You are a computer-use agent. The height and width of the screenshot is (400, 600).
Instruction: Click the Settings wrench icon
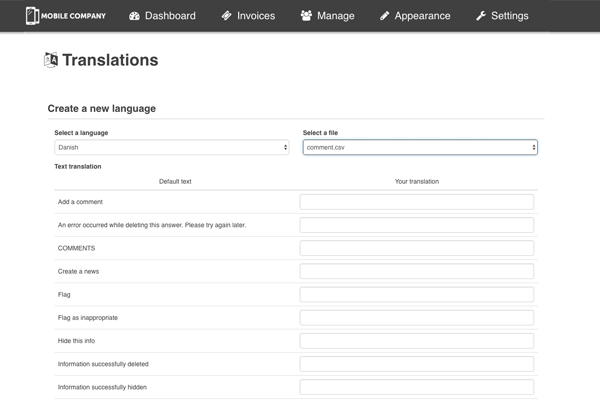pyautogui.click(x=481, y=16)
